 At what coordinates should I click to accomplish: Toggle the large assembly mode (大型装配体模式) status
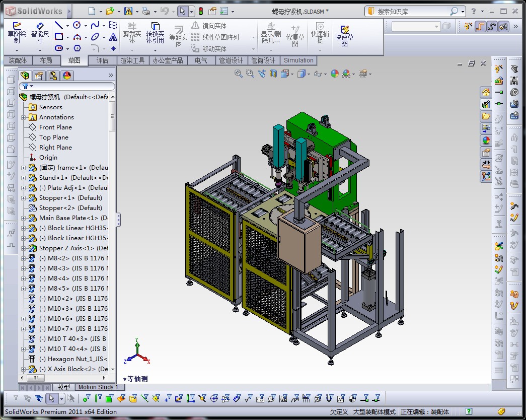point(374,411)
